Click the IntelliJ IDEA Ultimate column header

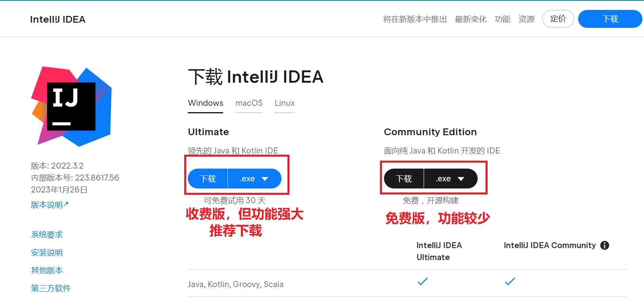coord(439,251)
